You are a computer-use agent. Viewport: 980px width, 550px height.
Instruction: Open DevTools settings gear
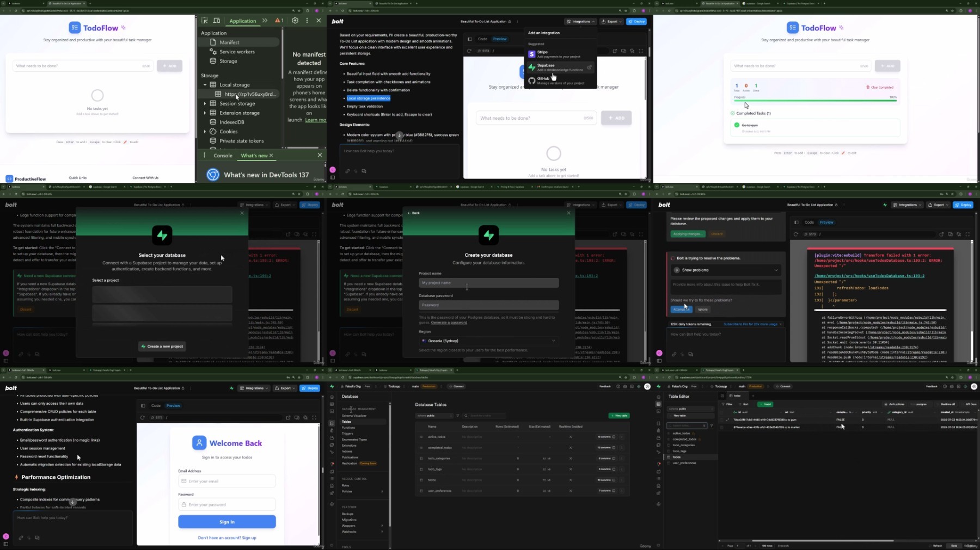coord(295,21)
